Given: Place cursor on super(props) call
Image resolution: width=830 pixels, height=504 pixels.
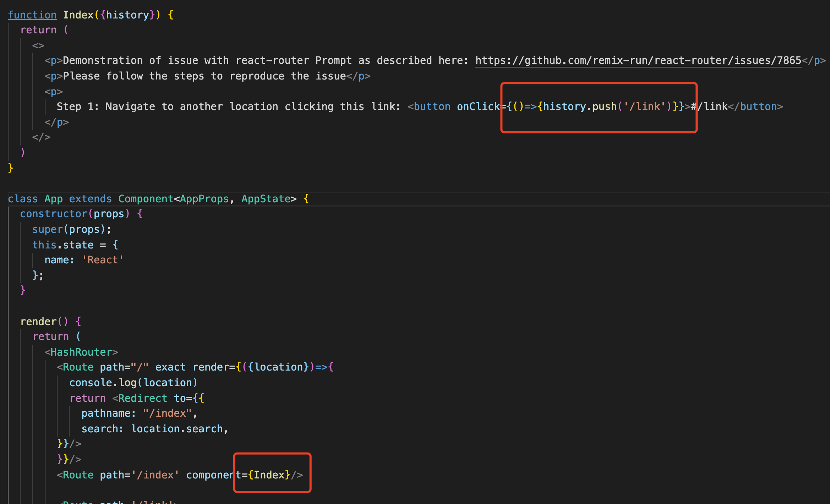Looking at the screenshot, I should click(71, 230).
